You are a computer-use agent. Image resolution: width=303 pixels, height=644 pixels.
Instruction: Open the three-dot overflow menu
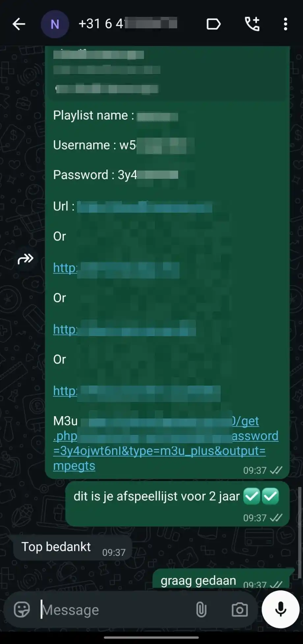(286, 24)
